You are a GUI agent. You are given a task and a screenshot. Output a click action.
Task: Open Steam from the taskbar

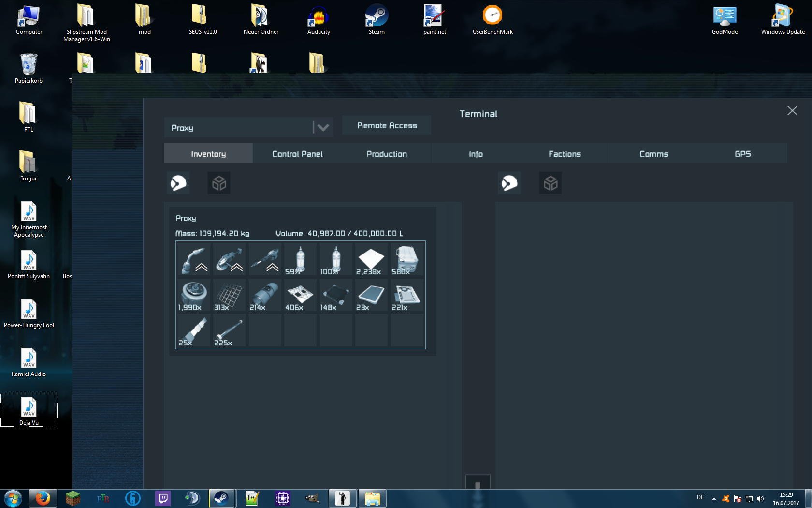click(222, 498)
